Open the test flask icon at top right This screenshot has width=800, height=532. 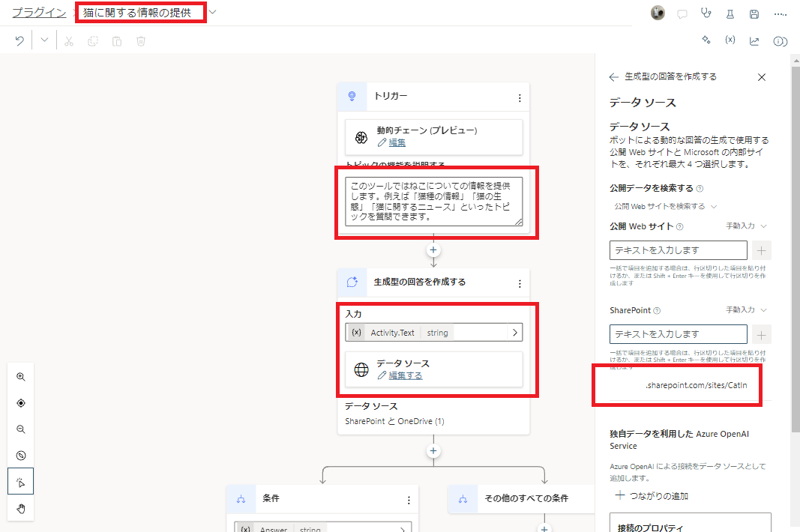point(730,13)
